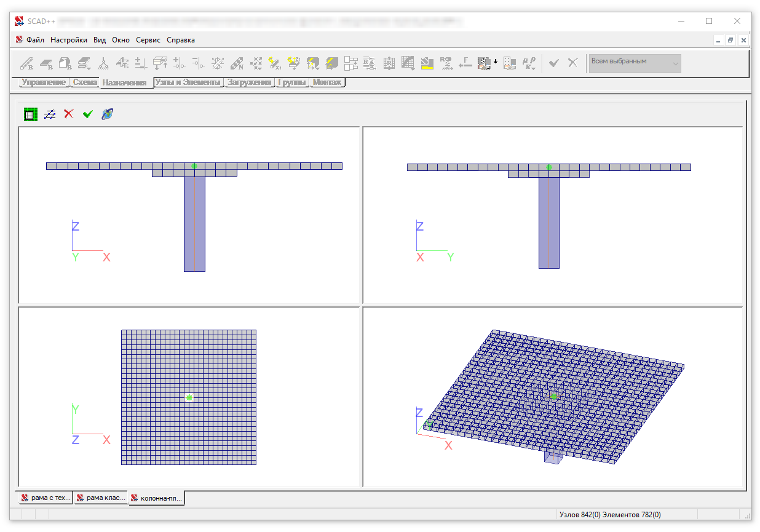Click the nodal supports assignment icon

pyautogui.click(x=103, y=63)
